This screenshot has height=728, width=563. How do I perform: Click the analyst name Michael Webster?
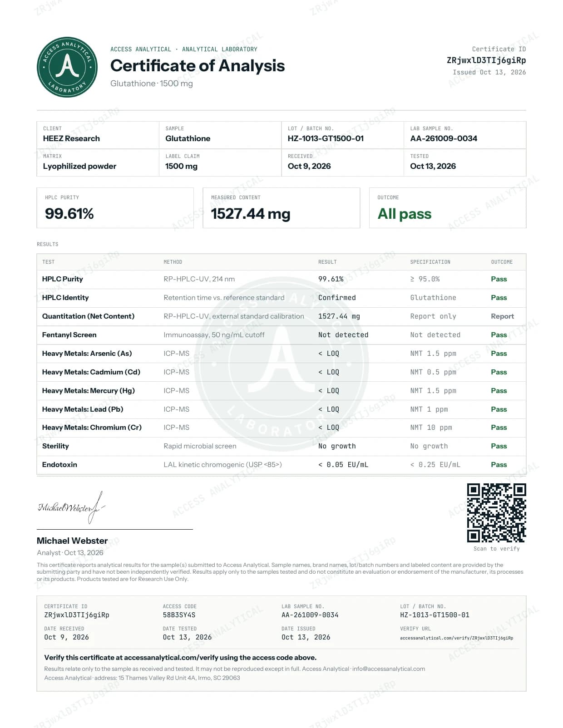point(72,541)
